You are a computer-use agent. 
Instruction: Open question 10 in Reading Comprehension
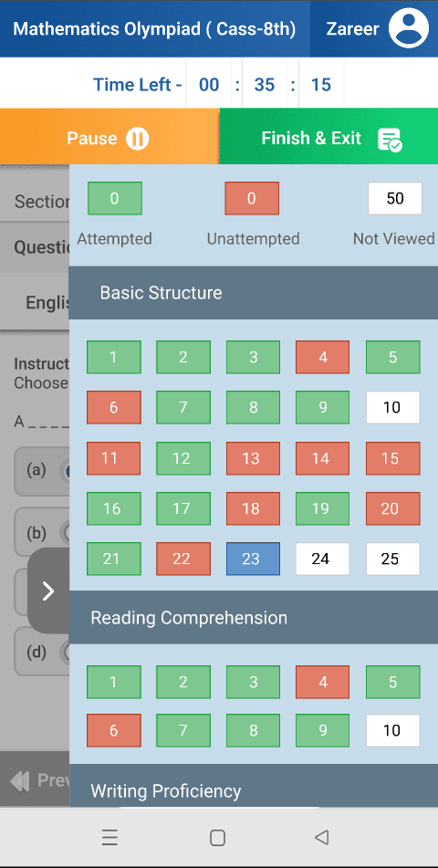pyautogui.click(x=392, y=731)
